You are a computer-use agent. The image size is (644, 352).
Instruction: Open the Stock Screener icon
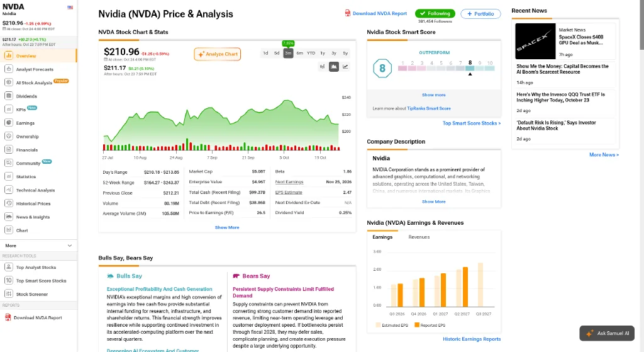tap(9, 293)
